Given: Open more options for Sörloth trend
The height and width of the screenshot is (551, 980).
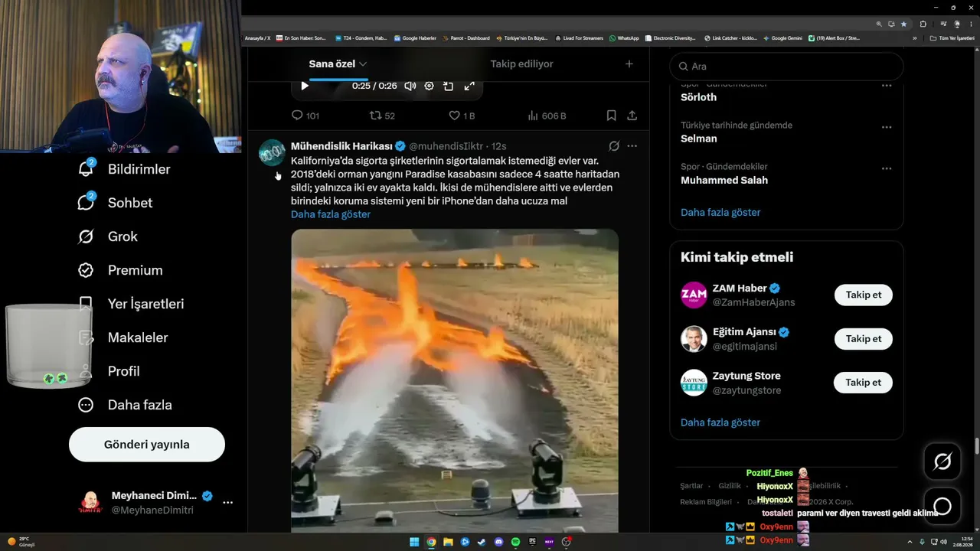Looking at the screenshot, I should point(887,86).
